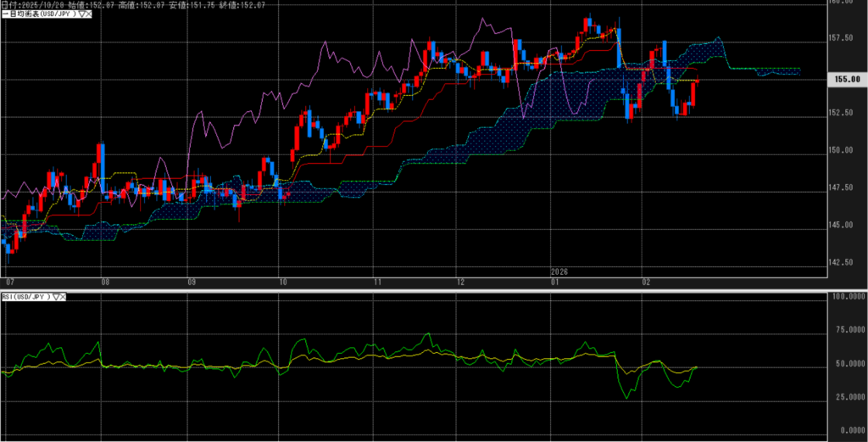Click the 02 month marker on time axis
This screenshot has height=442, width=868.
click(646, 280)
